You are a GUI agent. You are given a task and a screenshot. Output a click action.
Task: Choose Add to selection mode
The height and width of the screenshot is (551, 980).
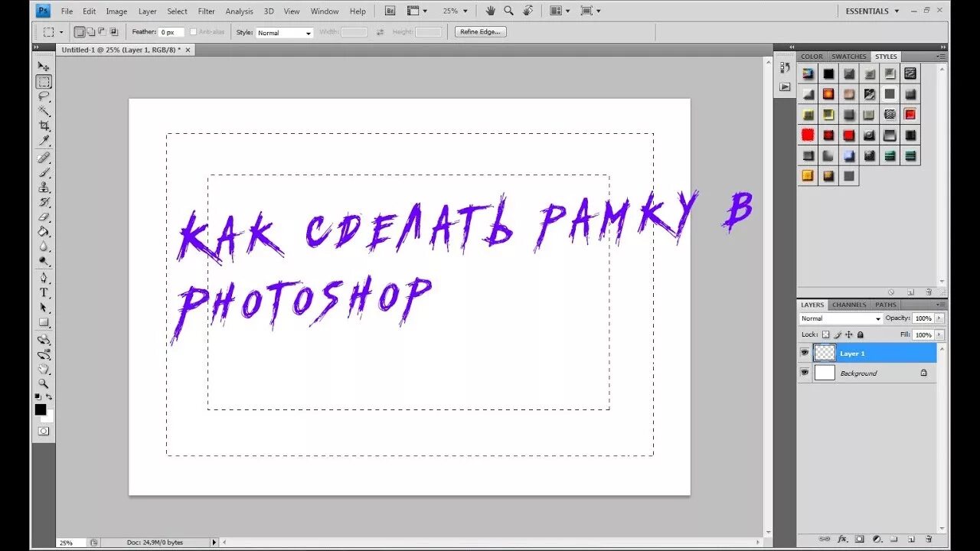[90, 32]
